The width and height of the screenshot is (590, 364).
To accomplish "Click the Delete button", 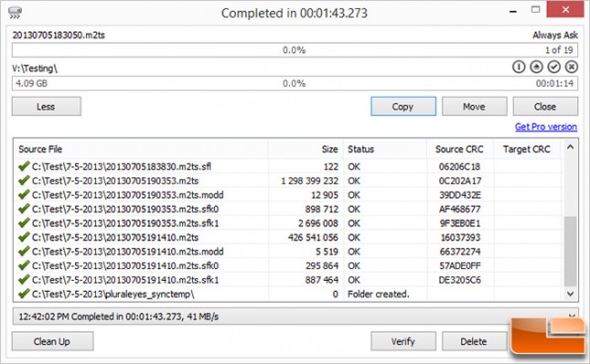I will coord(474,341).
